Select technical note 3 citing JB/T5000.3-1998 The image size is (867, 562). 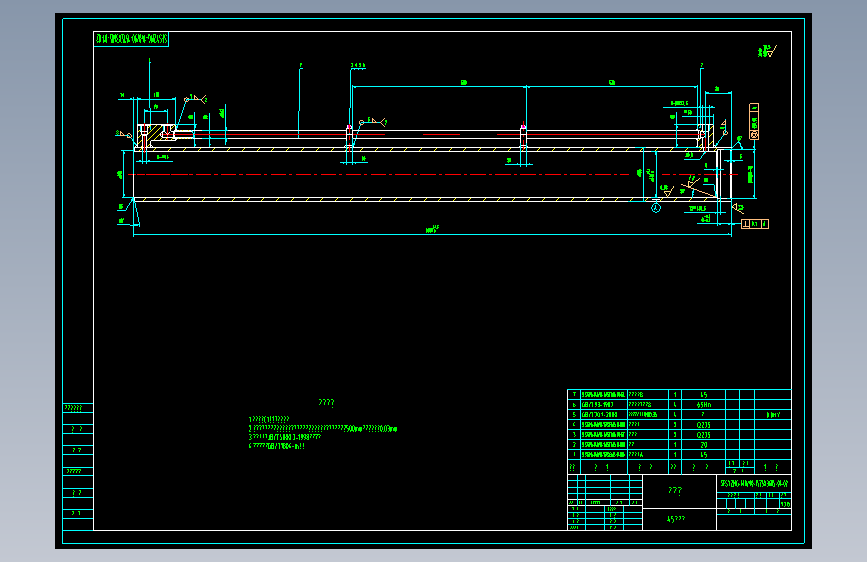pyautogui.click(x=285, y=437)
